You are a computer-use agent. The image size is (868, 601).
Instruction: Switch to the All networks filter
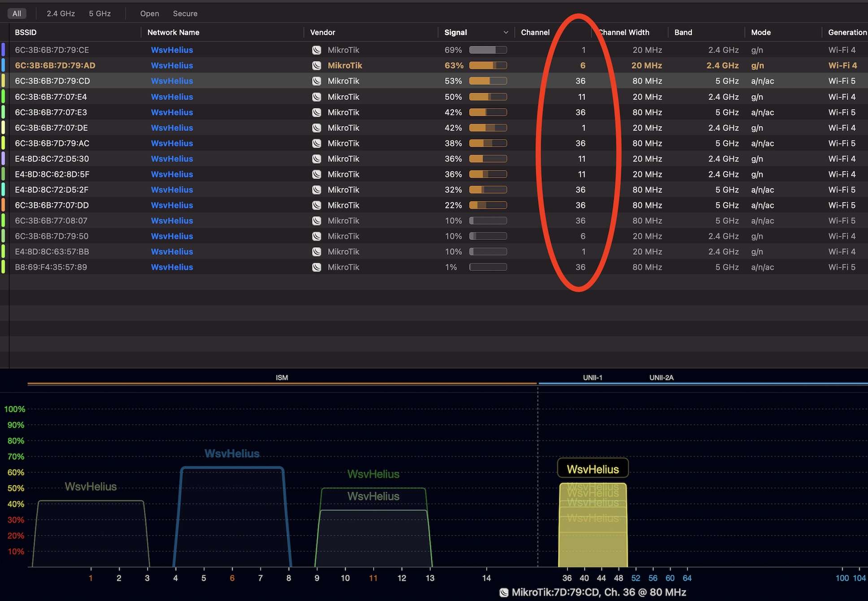[17, 13]
